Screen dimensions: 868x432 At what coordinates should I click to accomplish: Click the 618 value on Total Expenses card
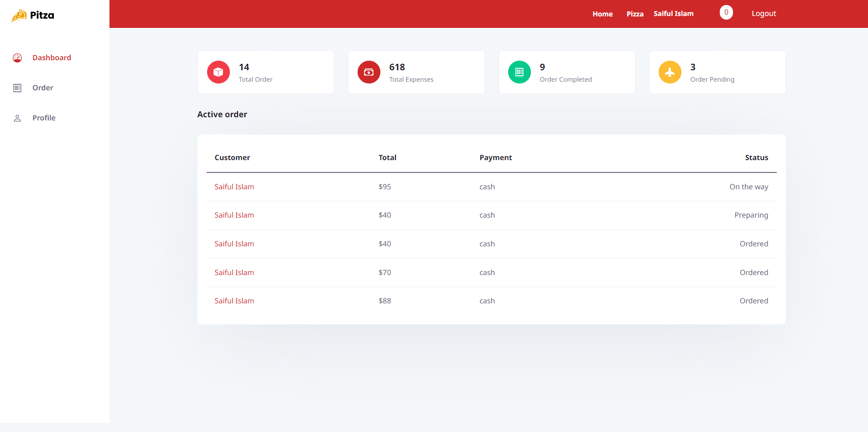(397, 67)
